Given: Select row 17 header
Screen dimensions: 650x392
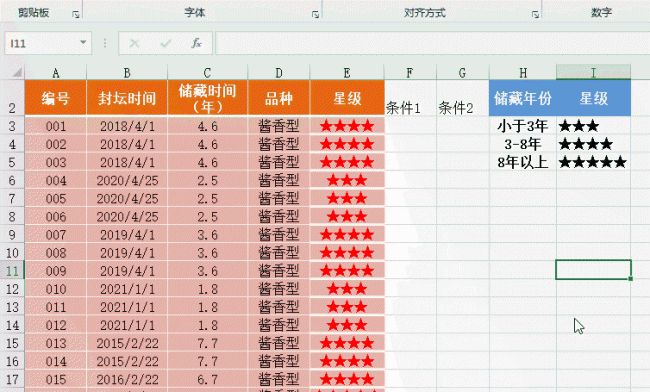Looking at the screenshot, I should point(12,379).
